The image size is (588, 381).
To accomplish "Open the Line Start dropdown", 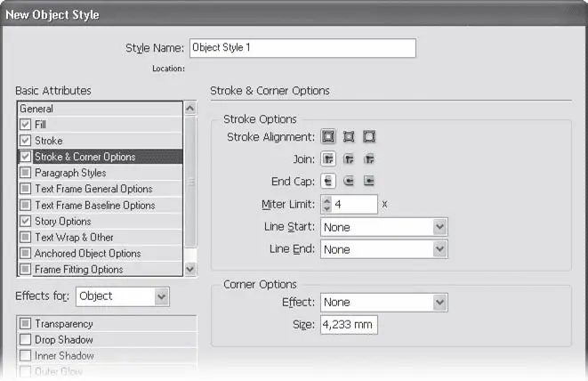I will pos(383,227).
